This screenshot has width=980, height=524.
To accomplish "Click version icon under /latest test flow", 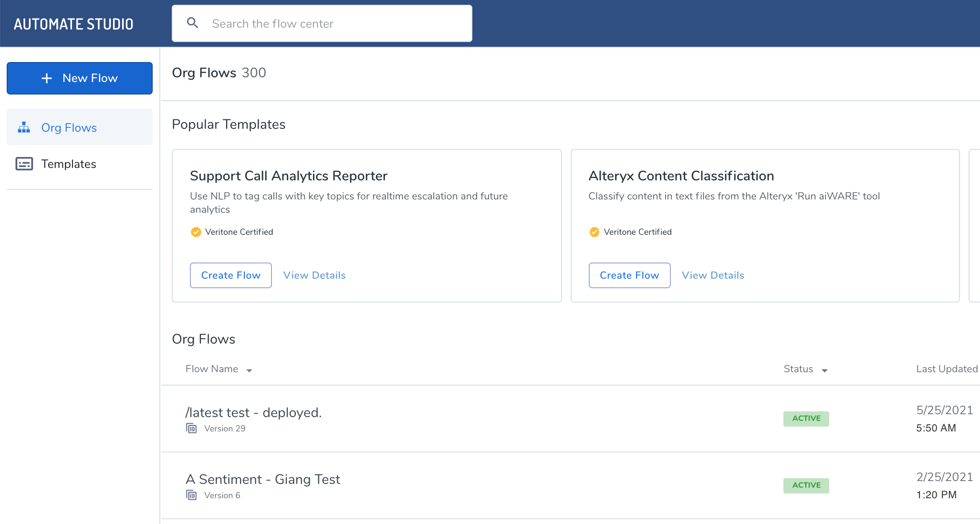I will pos(191,429).
